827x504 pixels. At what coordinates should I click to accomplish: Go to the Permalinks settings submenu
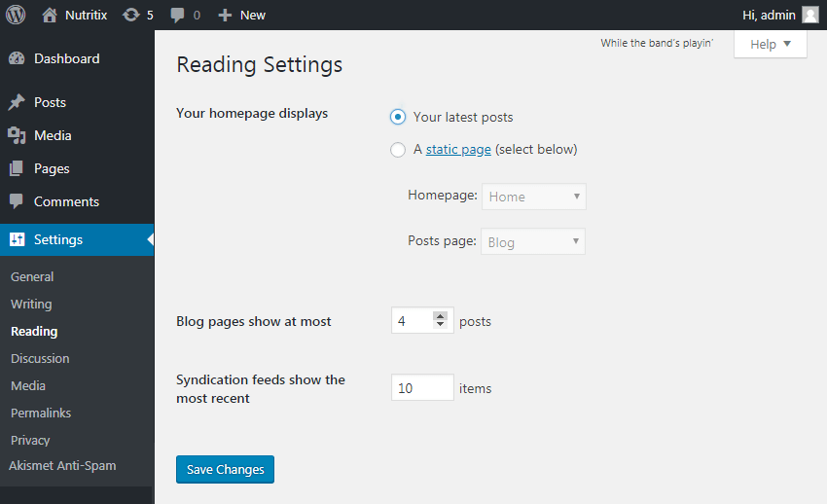41,413
